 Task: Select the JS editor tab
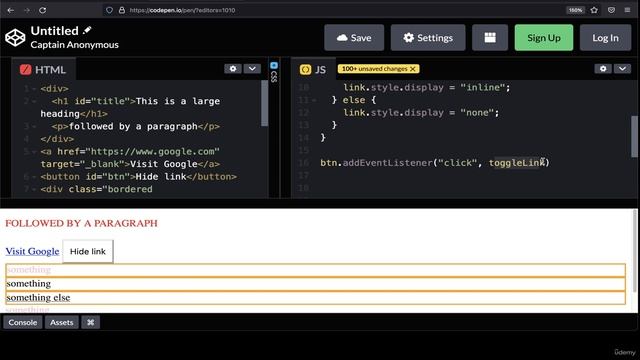[x=313, y=70]
